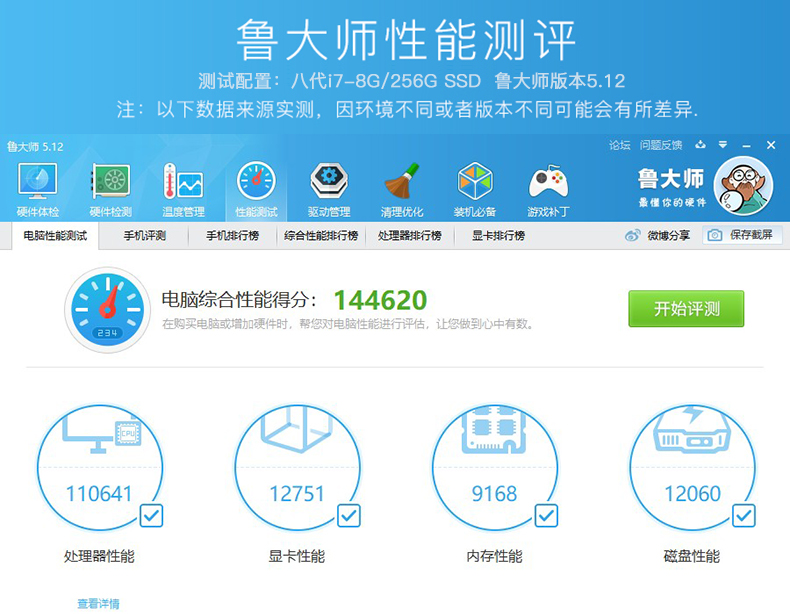Screen dimensions: 790x614
Task: Click the 电脑综合性能得分 label
Action: (x=239, y=300)
